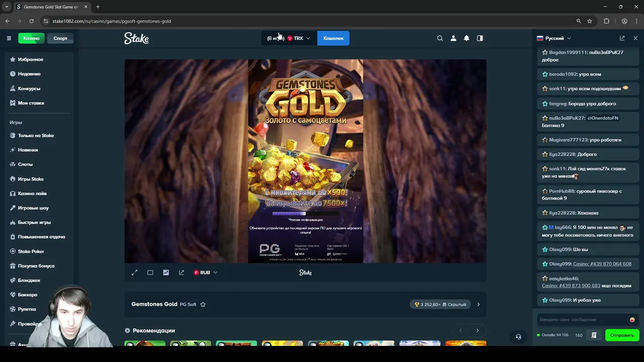Image resolution: width=644 pixels, height=362 pixels.
Task: Open PG Soft provider link
Action: pyautogui.click(x=188, y=305)
